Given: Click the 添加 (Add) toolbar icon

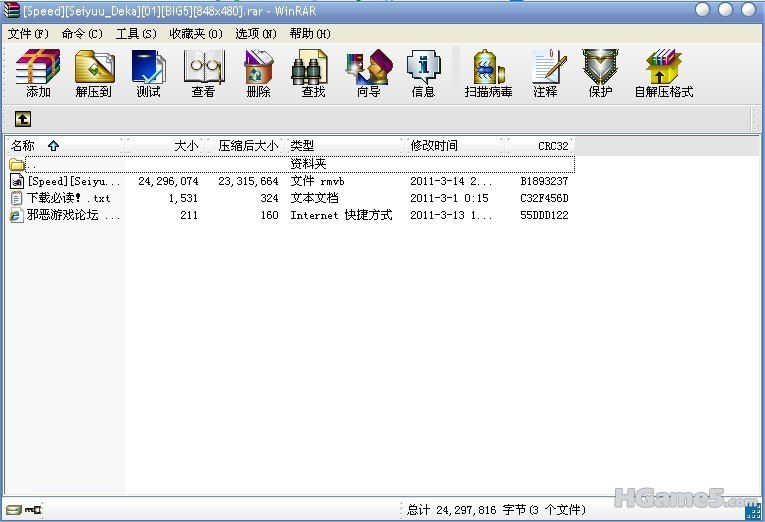Looking at the screenshot, I should click(x=38, y=73).
